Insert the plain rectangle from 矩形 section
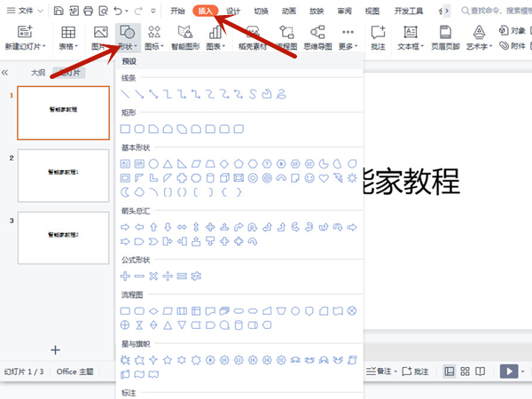This screenshot has width=532, height=399. click(x=125, y=129)
